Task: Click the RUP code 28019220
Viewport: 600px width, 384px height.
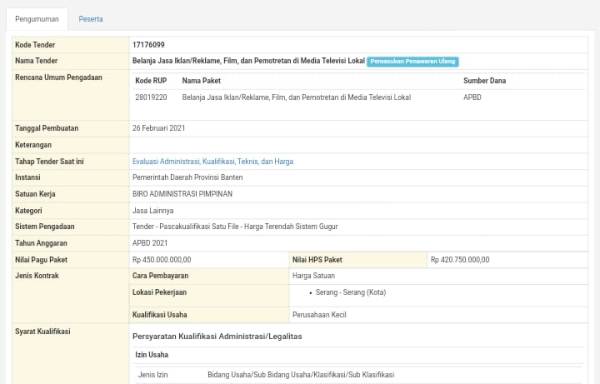Action: (151, 97)
